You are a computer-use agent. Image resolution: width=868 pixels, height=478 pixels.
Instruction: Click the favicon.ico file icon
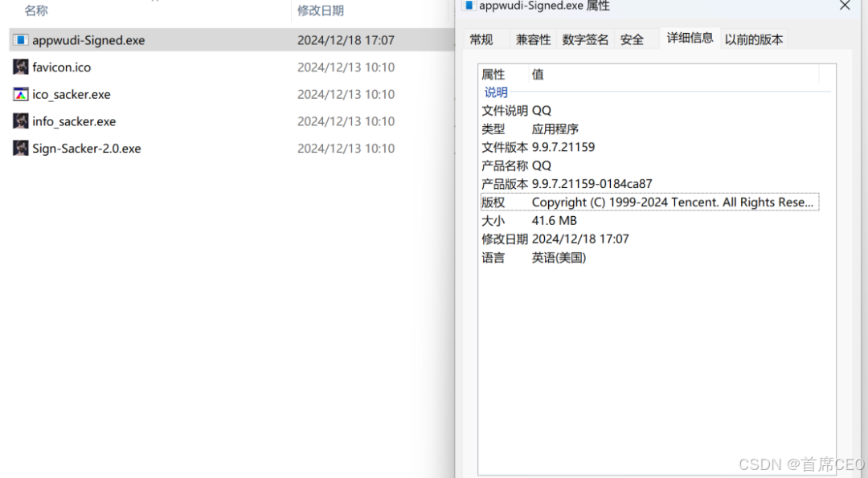pyautogui.click(x=20, y=67)
